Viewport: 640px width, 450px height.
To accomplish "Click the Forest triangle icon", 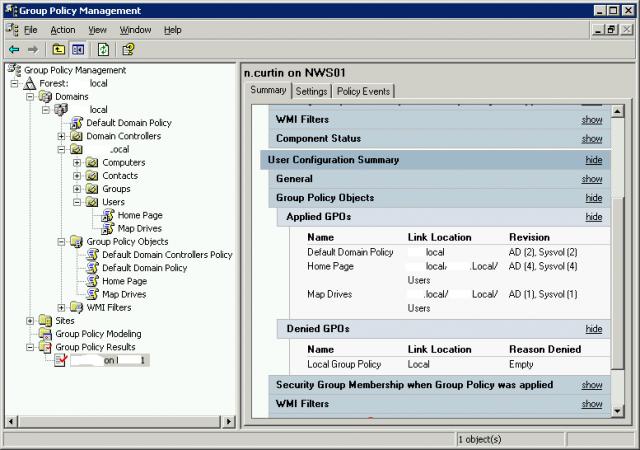I will [x=29, y=83].
